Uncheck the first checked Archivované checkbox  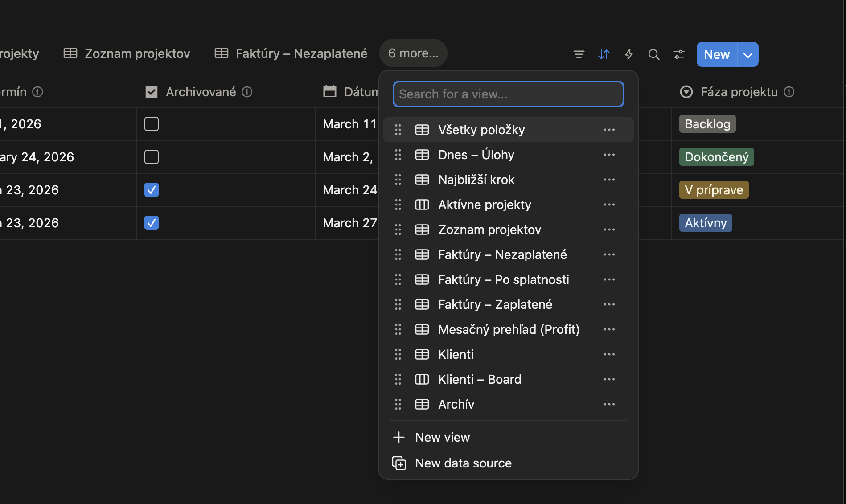tap(152, 189)
